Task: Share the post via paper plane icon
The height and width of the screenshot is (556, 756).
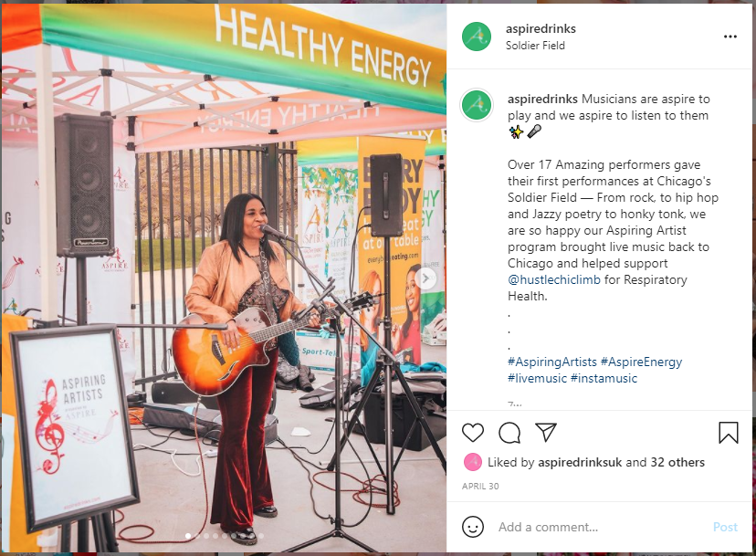Action: tap(546, 432)
